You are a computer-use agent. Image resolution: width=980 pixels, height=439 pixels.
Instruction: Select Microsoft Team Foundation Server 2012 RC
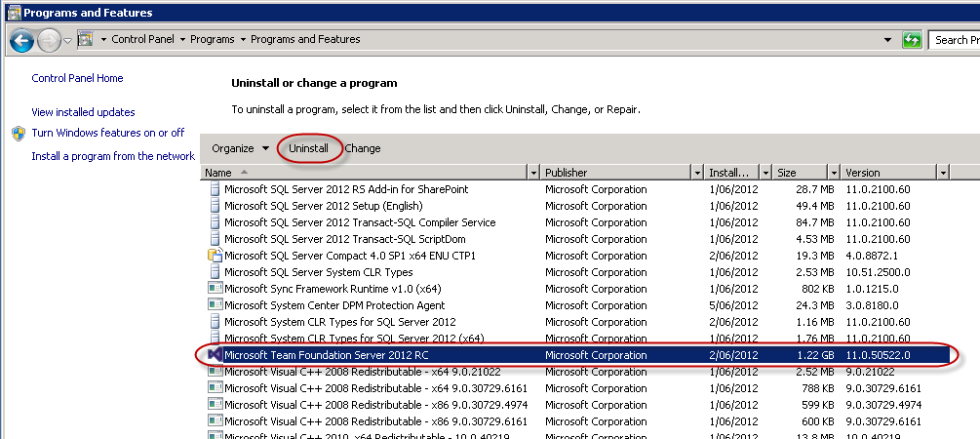[327, 355]
